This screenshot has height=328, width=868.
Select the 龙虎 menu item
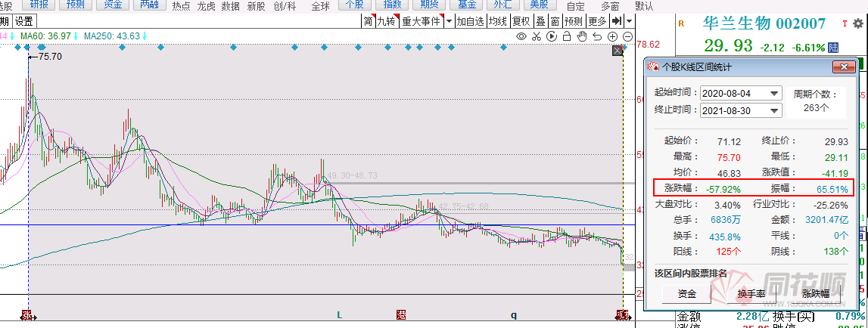(x=206, y=7)
